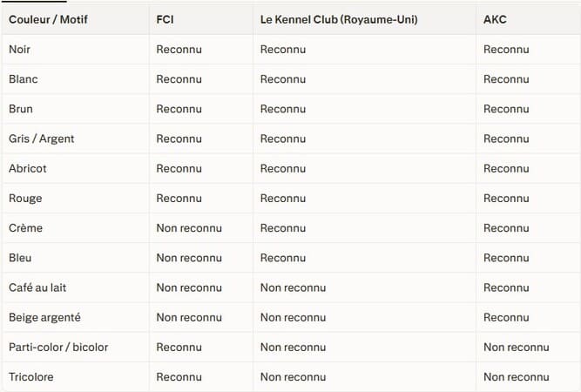
Task: Click the "Le Kennel Club (Royaume-Uni)" header
Action: pos(339,19)
